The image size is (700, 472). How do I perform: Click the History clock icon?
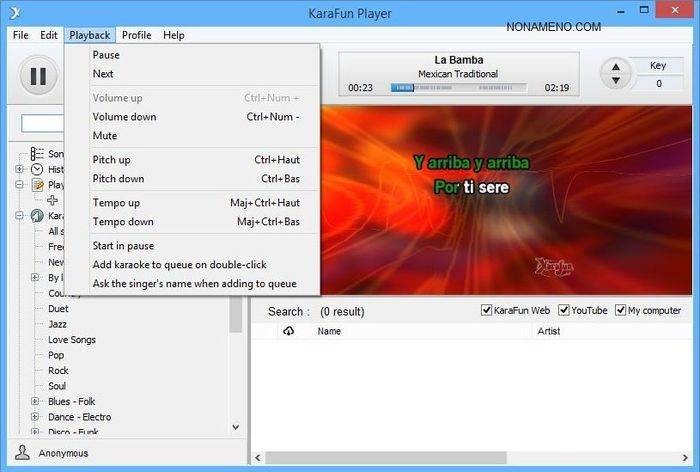37,169
